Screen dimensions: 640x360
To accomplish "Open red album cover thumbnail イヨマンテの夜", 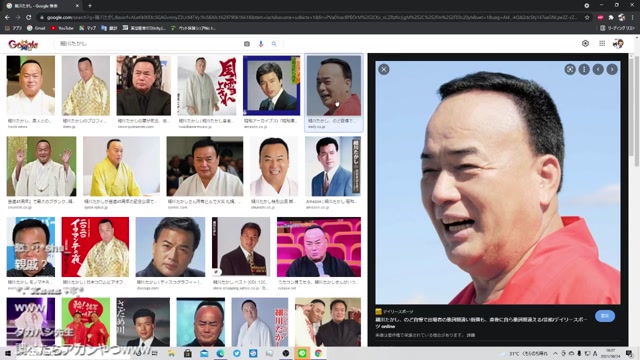I will tap(95, 247).
